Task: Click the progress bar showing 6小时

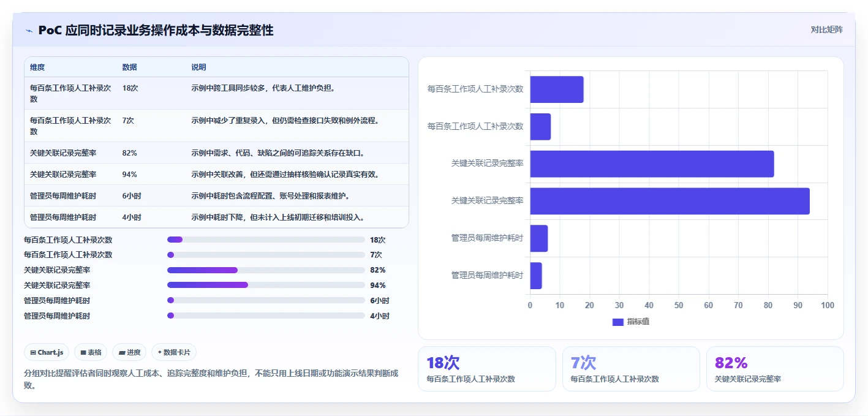Action: tap(266, 300)
